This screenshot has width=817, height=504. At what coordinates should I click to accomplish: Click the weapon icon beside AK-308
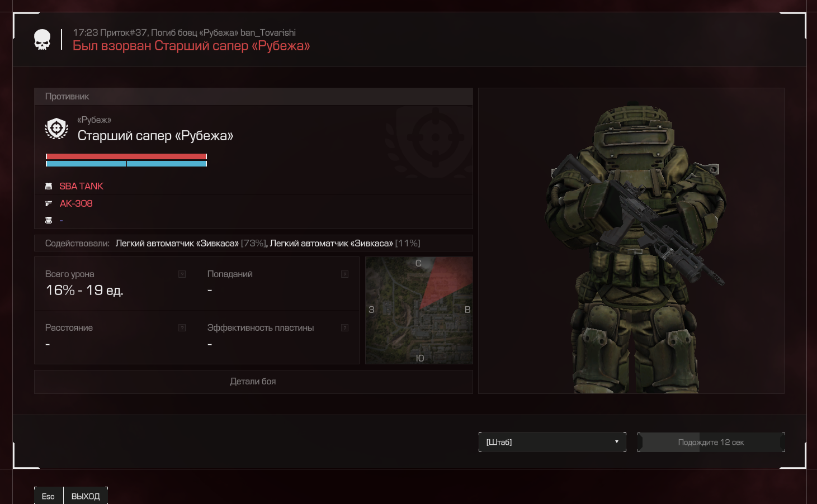[49, 204]
